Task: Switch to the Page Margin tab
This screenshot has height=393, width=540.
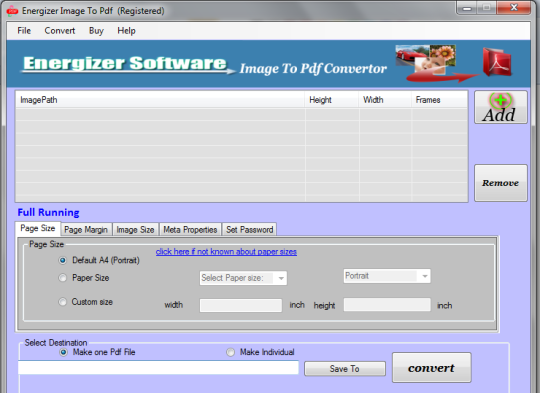Action: pyautogui.click(x=86, y=230)
